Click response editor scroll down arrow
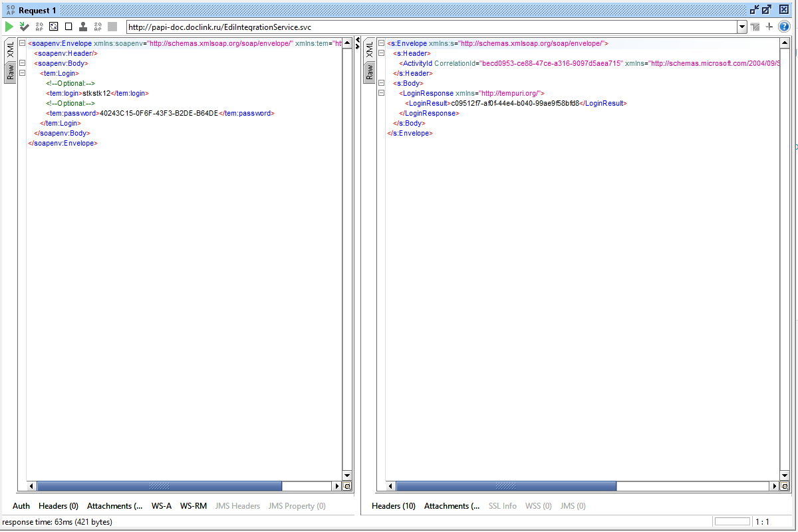798x532 pixels. [x=785, y=475]
